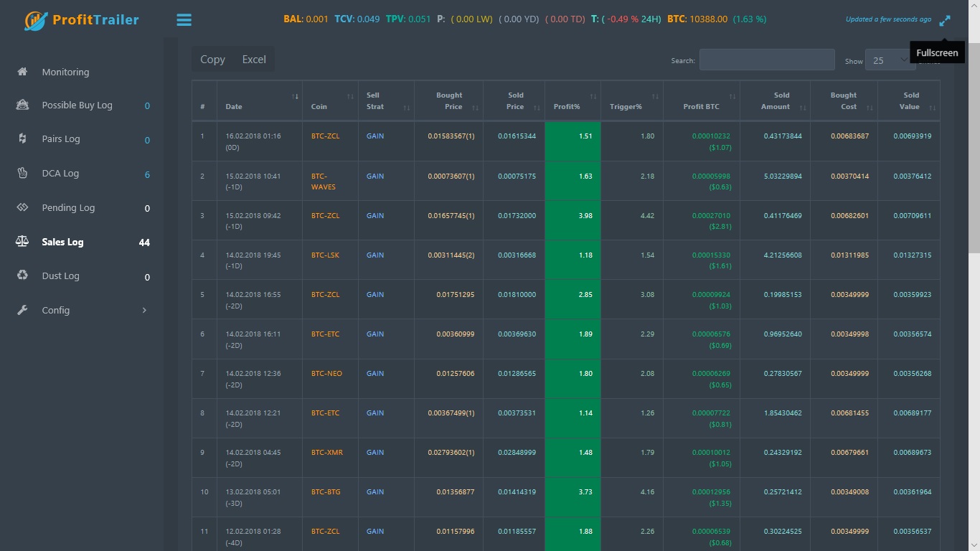Click TCV value 0.049 in header
Viewport: 980px width, 551px height.
[x=368, y=19]
